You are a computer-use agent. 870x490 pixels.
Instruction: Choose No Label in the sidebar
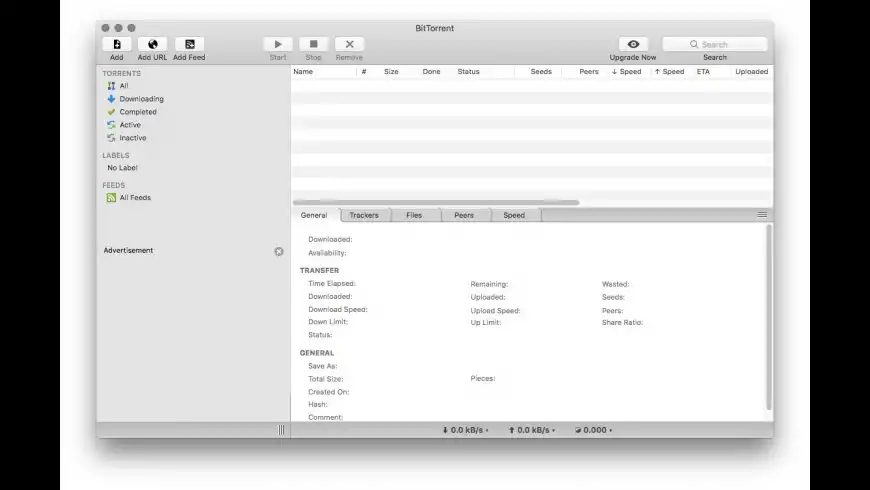[123, 168]
